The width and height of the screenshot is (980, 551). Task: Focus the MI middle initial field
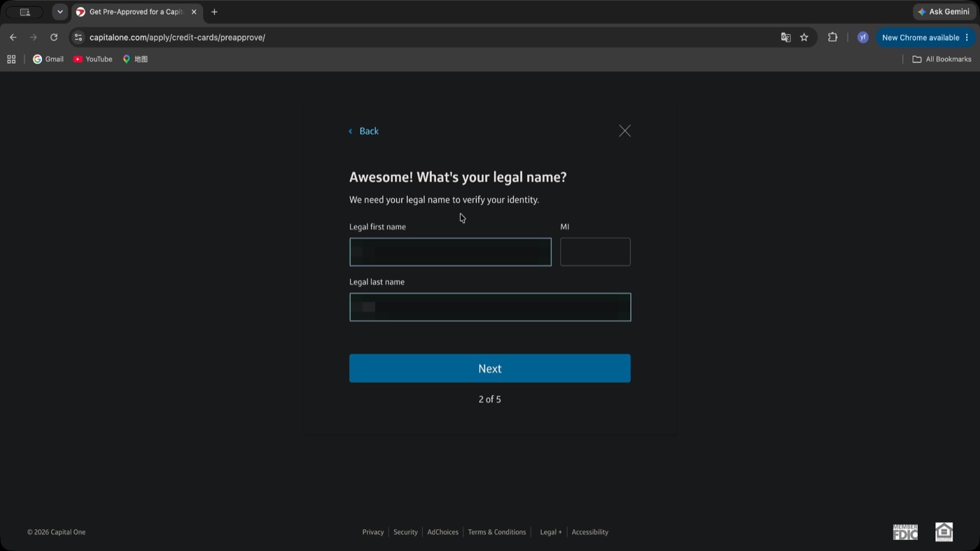click(x=595, y=252)
